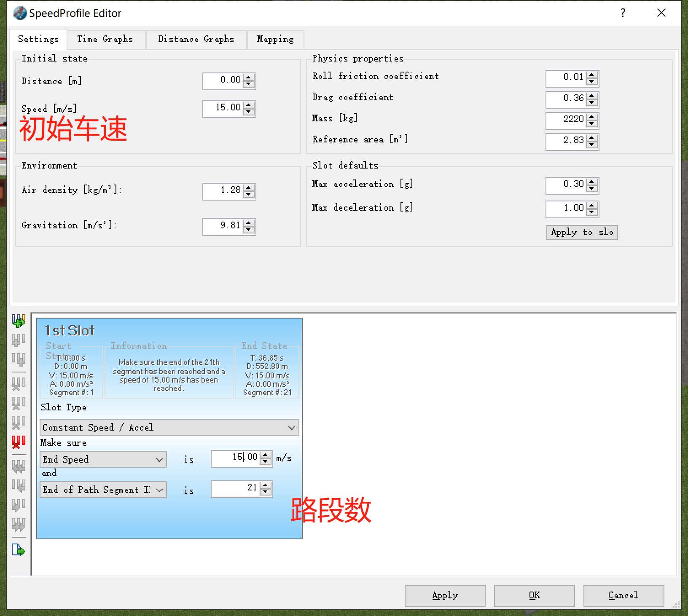688x616 pixels.
Task: Add a new slot with green plus icon
Action: (x=19, y=320)
